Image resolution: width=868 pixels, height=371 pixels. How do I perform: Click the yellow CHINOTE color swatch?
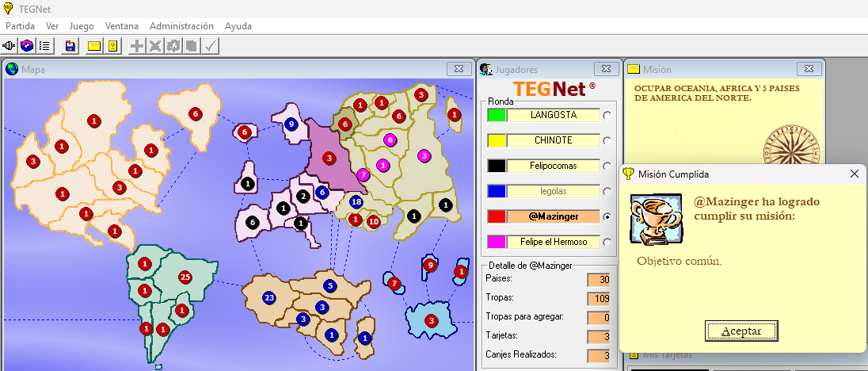pos(496,140)
